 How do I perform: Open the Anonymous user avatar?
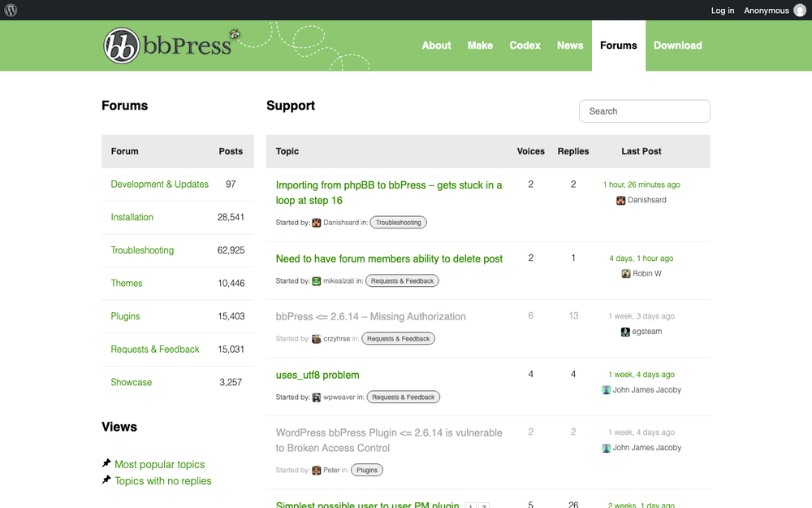[800, 11]
